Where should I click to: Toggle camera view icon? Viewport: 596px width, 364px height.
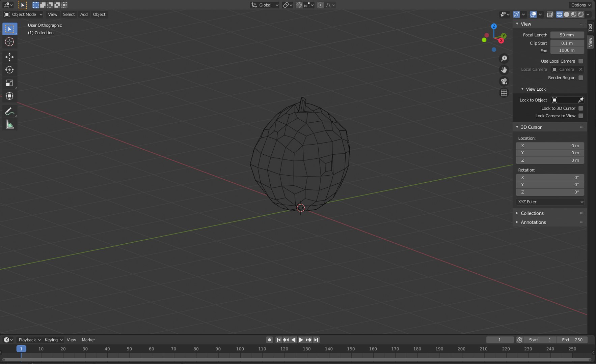pyautogui.click(x=504, y=81)
